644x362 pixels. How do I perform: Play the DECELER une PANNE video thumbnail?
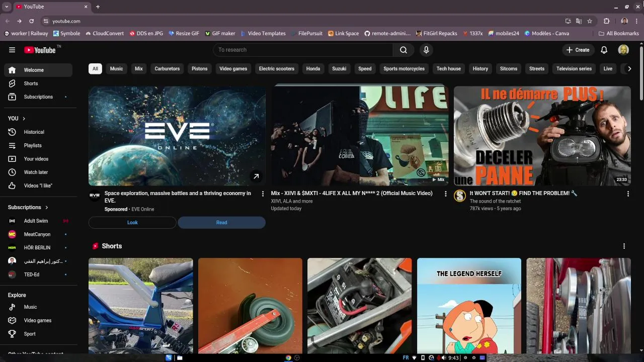(x=542, y=136)
